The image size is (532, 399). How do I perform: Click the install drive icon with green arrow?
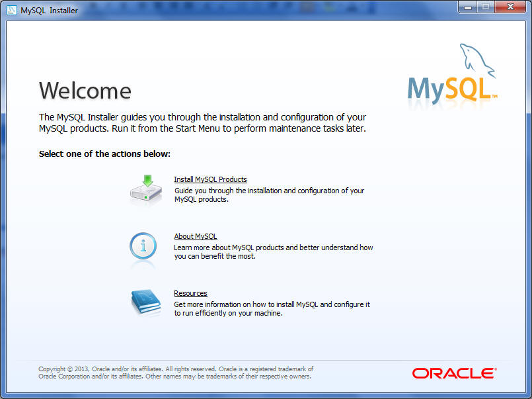[146, 189]
